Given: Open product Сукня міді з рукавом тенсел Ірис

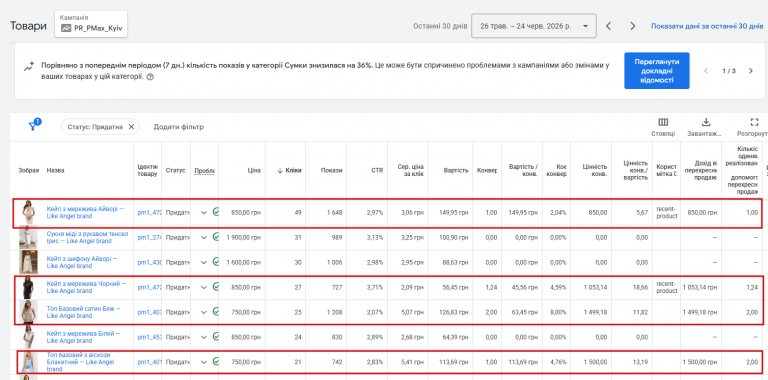Looking at the screenshot, I should [x=87, y=237].
